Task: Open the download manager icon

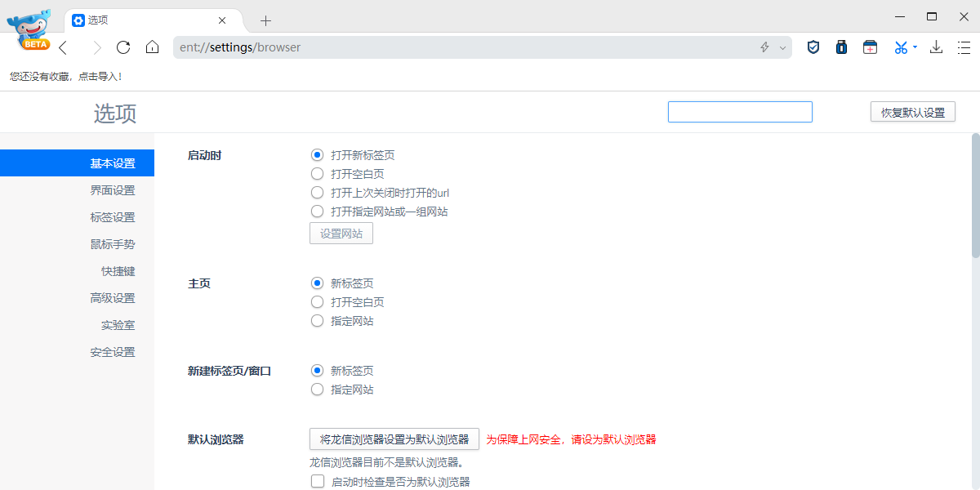Action: coord(936,47)
